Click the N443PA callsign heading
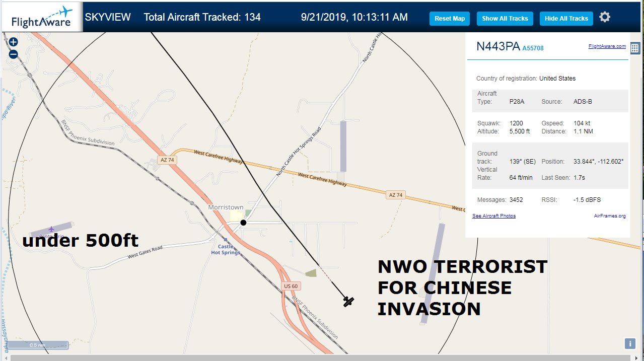The height and width of the screenshot is (361, 644). [x=498, y=46]
